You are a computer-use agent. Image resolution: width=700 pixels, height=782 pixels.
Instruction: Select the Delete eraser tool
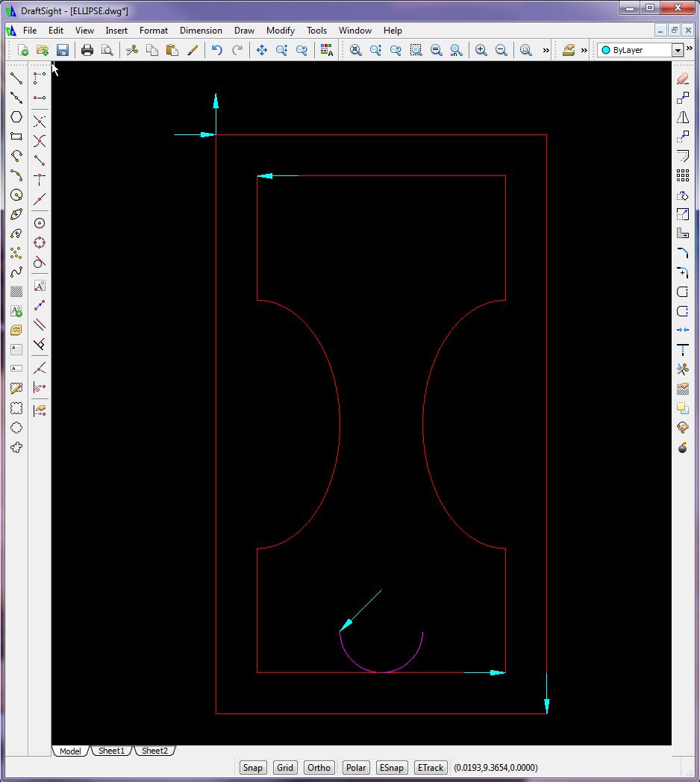pyautogui.click(x=683, y=79)
